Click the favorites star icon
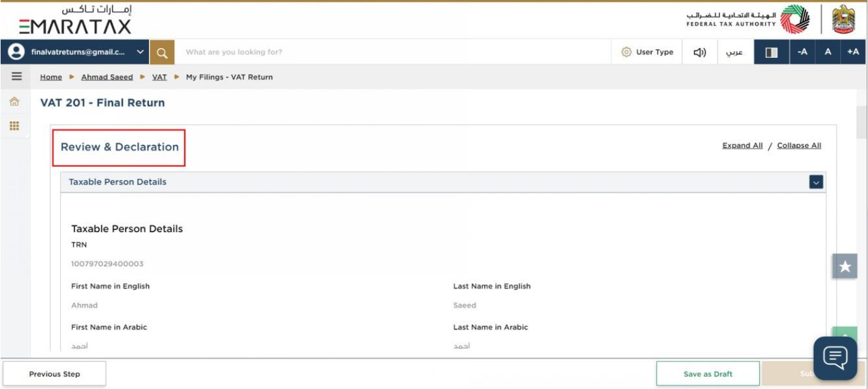Screen dimensions: 868x389 click(845, 266)
